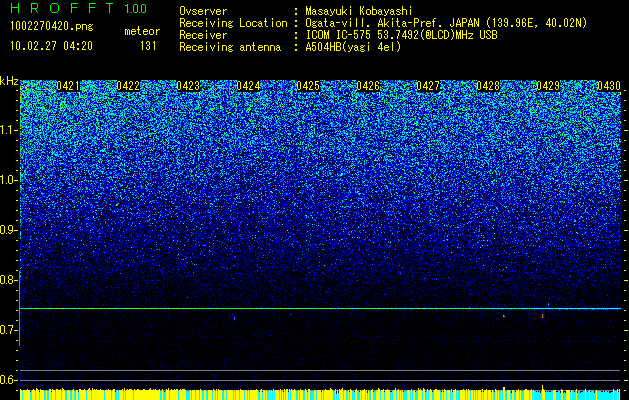The height and width of the screenshot is (400, 629).
Task: Click the 0430 time marker
Action: coord(609,86)
